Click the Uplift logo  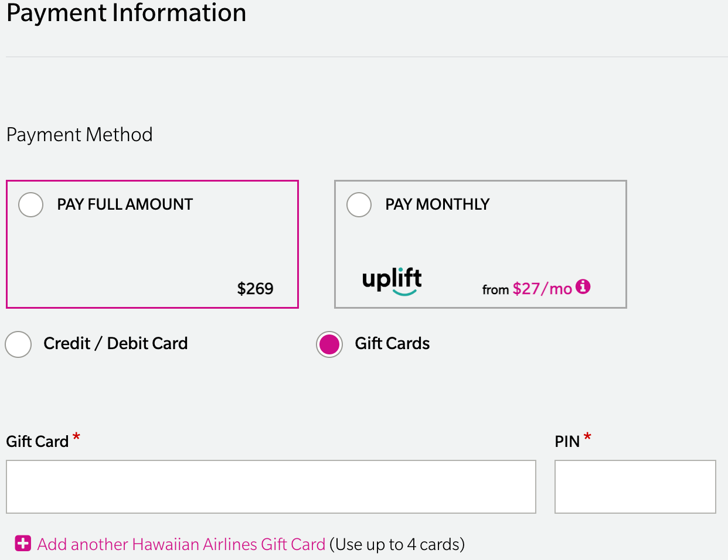pos(392,280)
